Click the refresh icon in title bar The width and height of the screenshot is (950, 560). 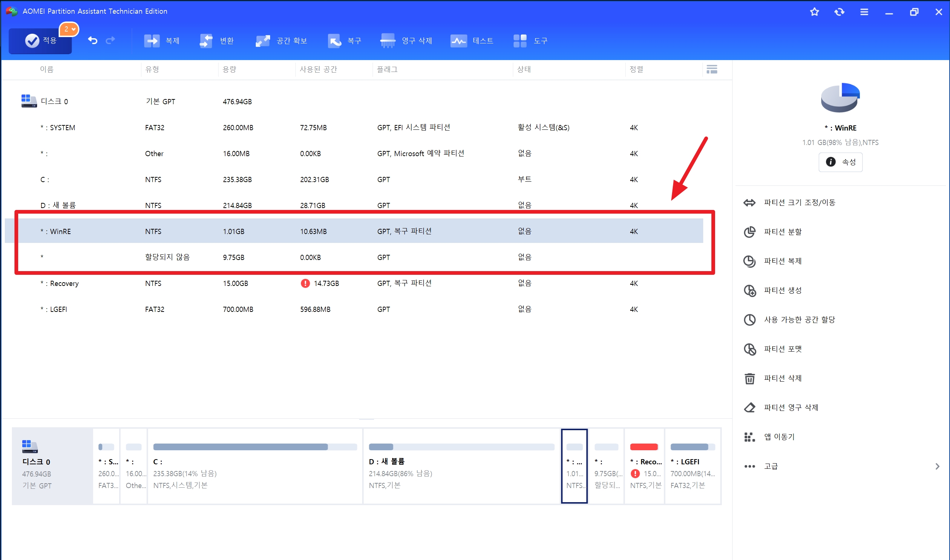coord(839,12)
